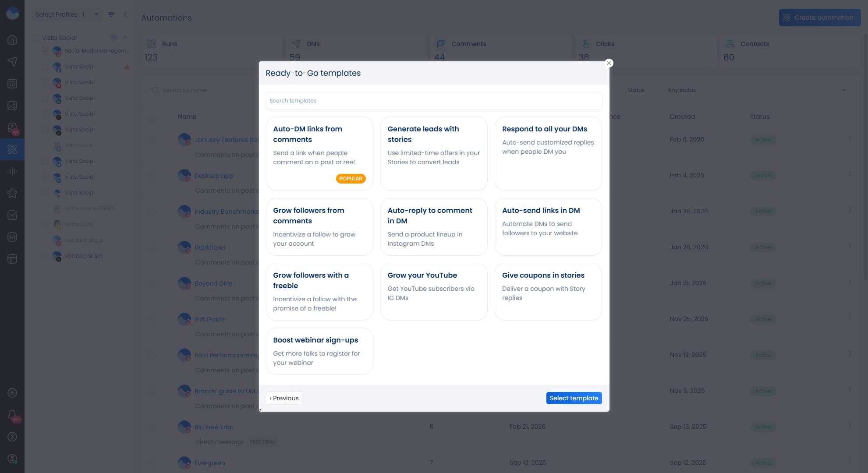868x473 pixels.
Task: Choose the Auto-DM links from comments template
Action: 319,153
